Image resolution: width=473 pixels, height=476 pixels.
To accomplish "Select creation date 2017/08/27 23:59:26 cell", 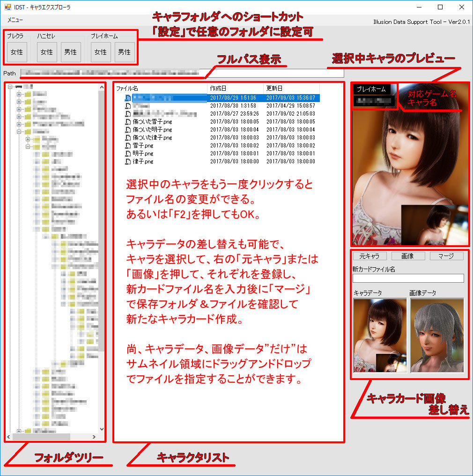I will point(235,114).
